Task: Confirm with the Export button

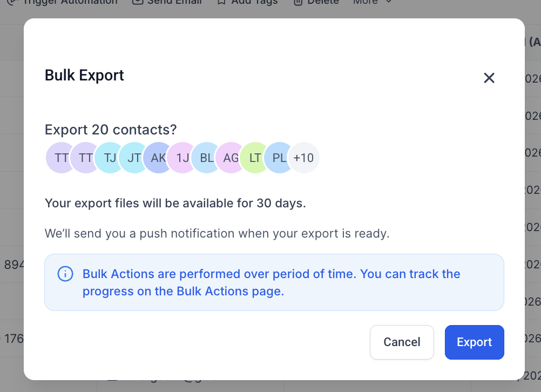Action: (x=474, y=342)
